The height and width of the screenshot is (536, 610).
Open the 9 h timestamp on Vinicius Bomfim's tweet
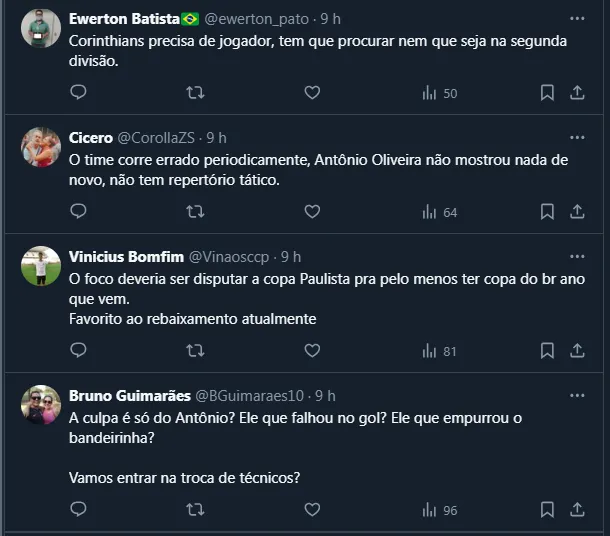coord(291,257)
